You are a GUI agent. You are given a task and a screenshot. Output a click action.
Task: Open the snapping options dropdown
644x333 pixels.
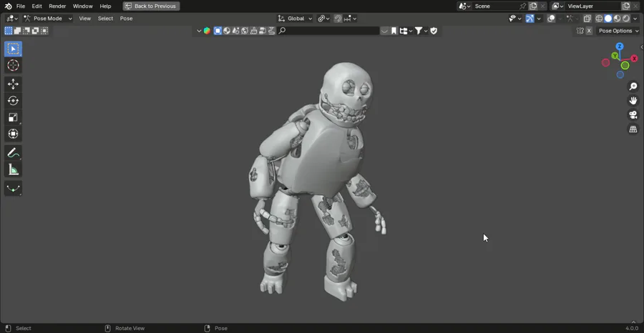pos(351,19)
